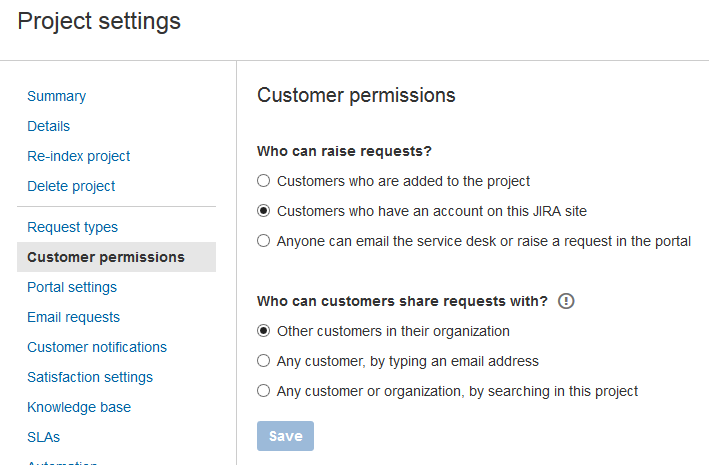Open Email requests settings

coord(73,317)
